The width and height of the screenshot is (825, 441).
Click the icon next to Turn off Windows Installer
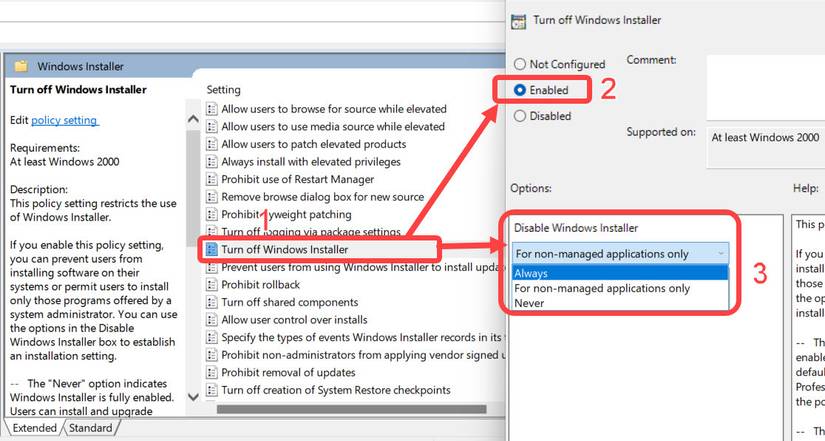[211, 249]
